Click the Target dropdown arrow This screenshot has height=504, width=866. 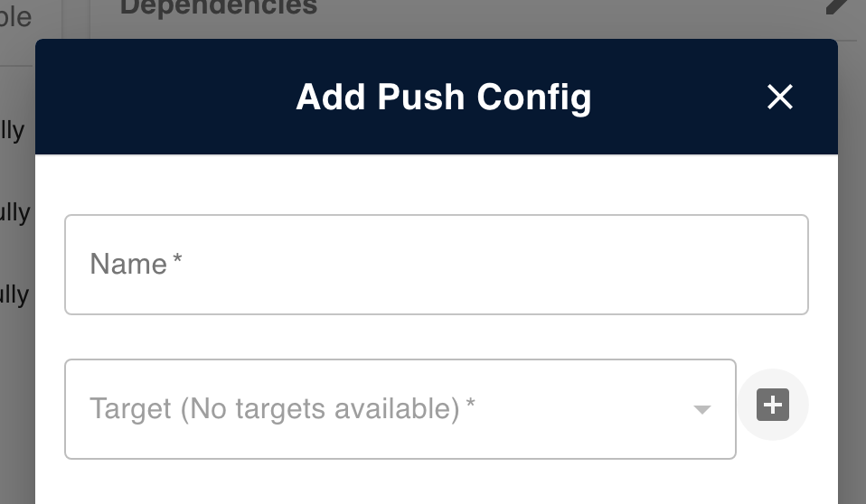click(701, 410)
